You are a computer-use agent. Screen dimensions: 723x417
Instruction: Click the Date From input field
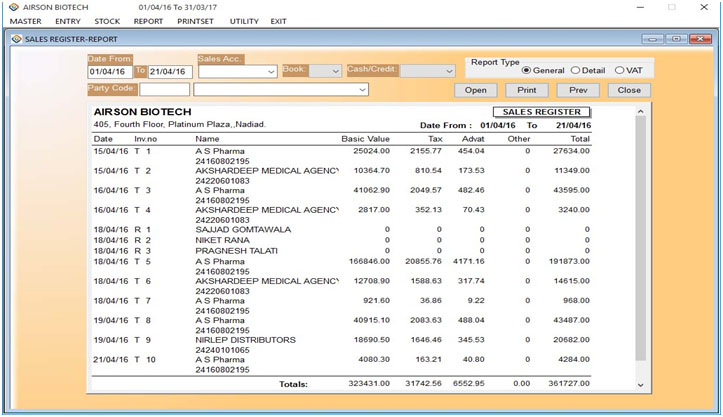(108, 72)
